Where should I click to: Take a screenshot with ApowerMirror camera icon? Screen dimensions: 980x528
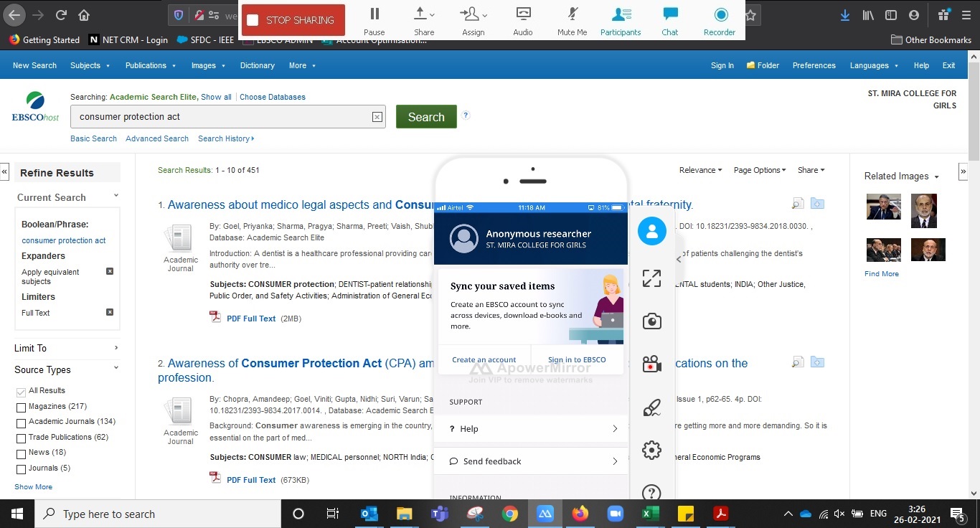(x=651, y=321)
